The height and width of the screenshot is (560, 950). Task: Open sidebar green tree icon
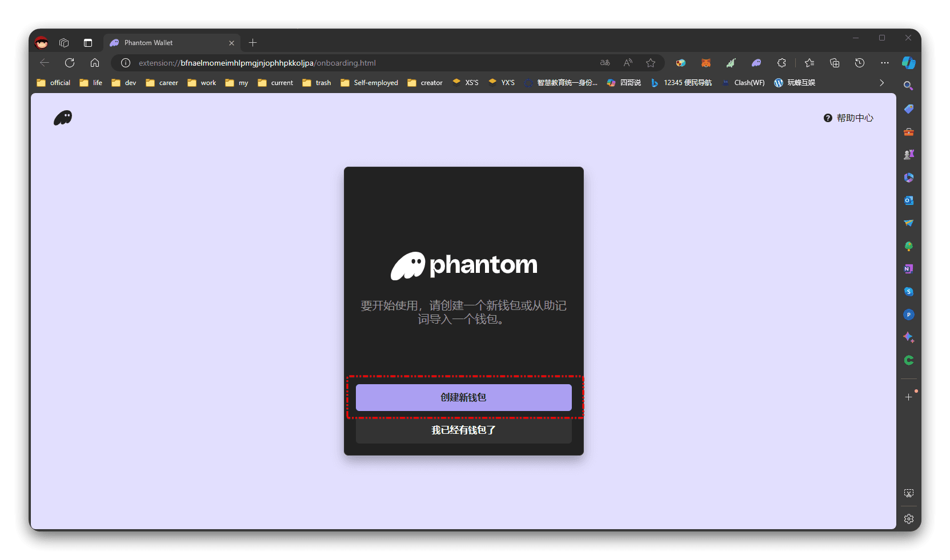[908, 246]
